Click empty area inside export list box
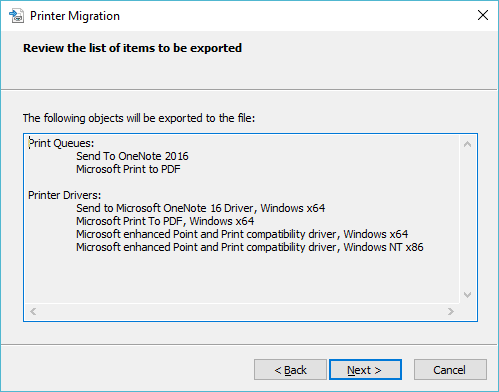499x392 pixels. click(242, 278)
